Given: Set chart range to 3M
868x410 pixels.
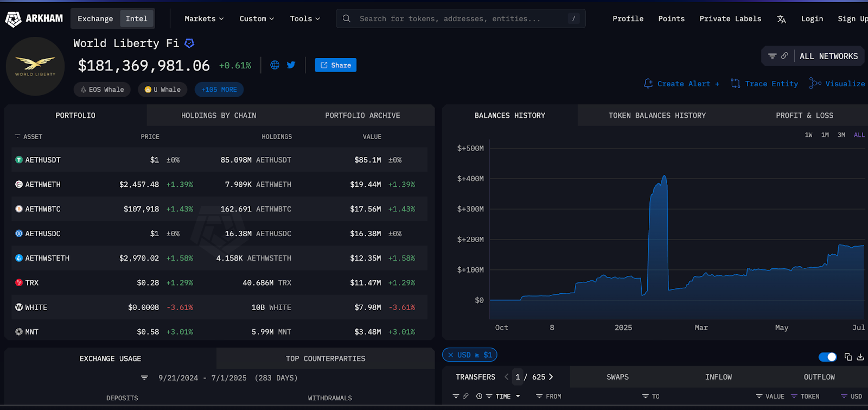Looking at the screenshot, I should pyautogui.click(x=841, y=135).
